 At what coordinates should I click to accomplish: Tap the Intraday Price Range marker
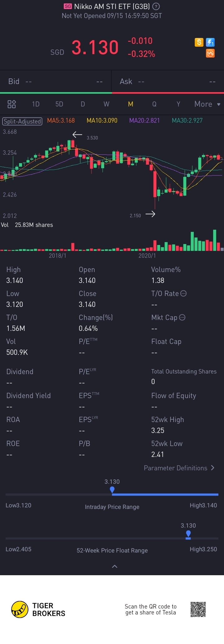[x=112, y=490]
